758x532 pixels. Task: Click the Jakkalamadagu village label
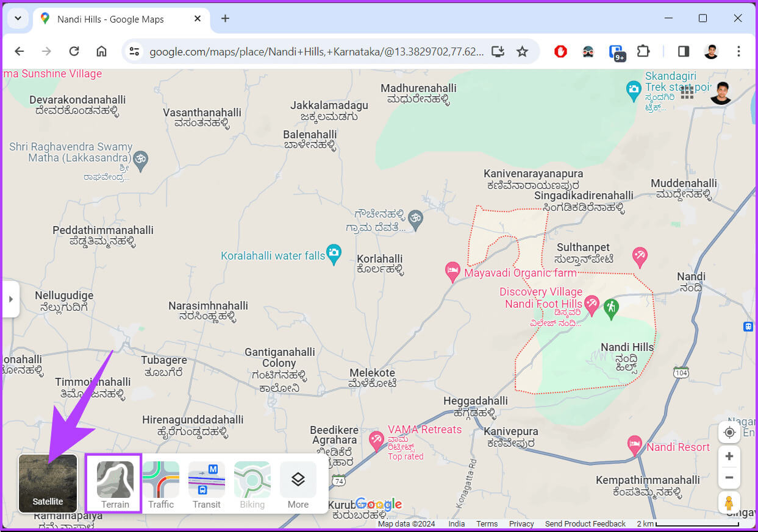click(x=329, y=111)
